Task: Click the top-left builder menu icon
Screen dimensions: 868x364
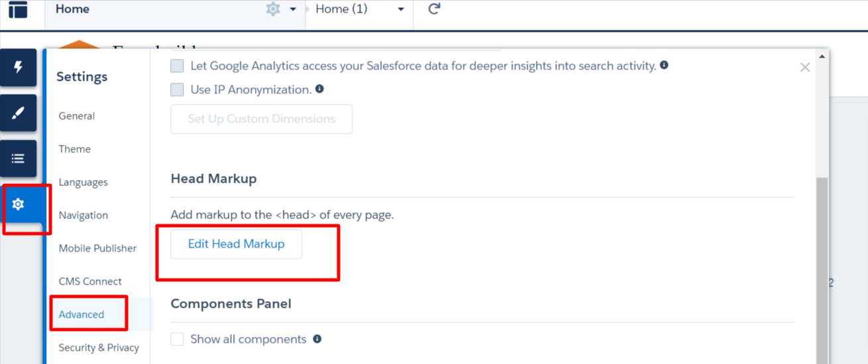Action: [x=18, y=10]
